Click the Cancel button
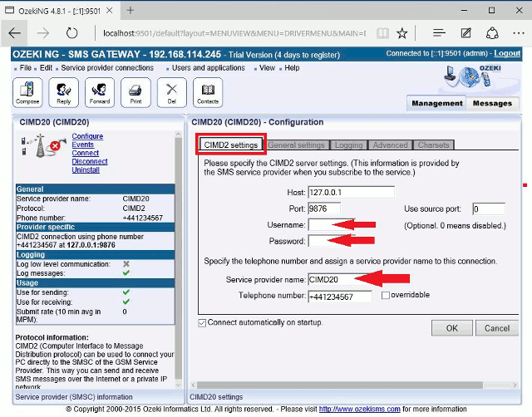 497,328
